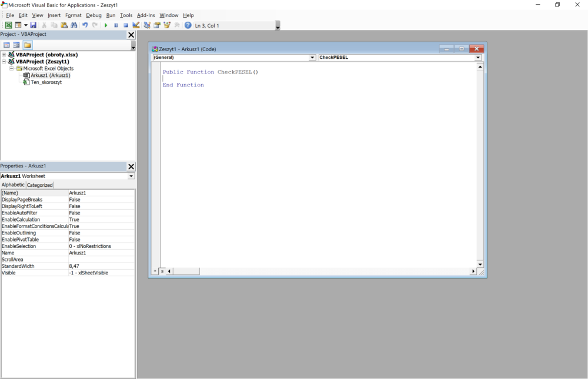588x379 pixels.
Task: Click the DisplayPageBreaks property value
Action: point(101,199)
